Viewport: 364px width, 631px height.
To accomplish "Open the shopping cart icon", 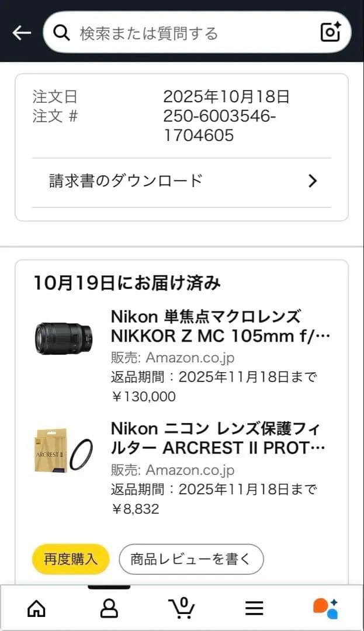I will 182,609.
